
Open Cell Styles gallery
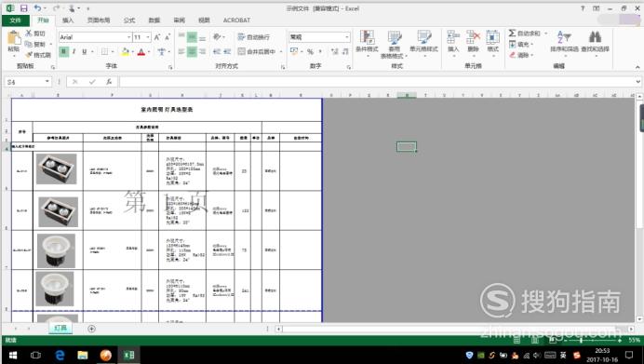[423, 44]
